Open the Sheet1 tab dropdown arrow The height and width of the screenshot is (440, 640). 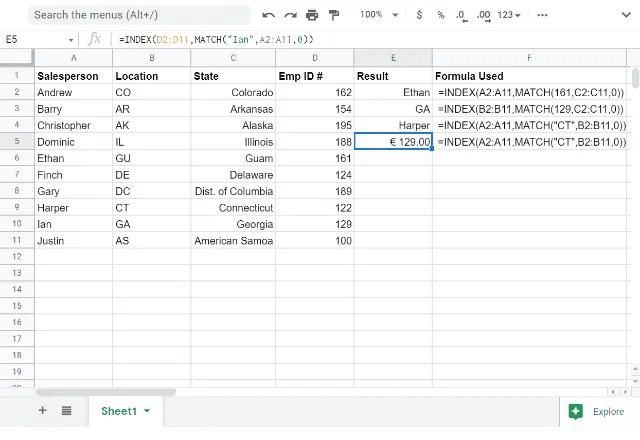pyautogui.click(x=147, y=411)
